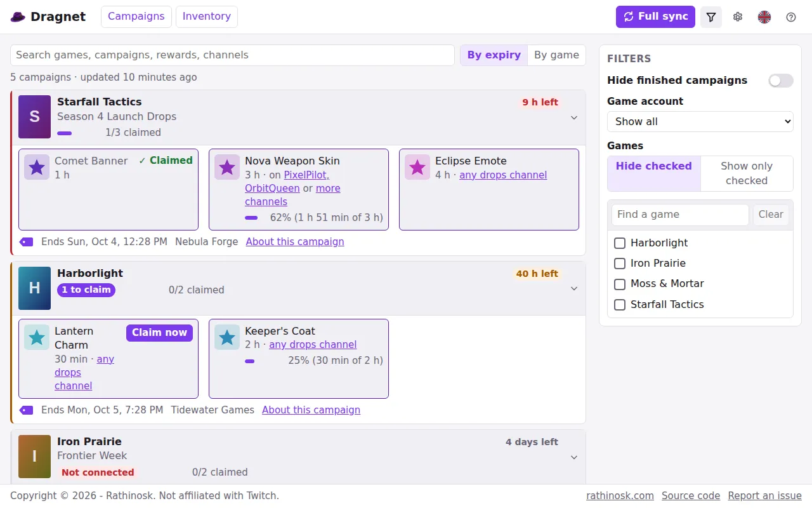Open settings via the gear icon

click(738, 17)
